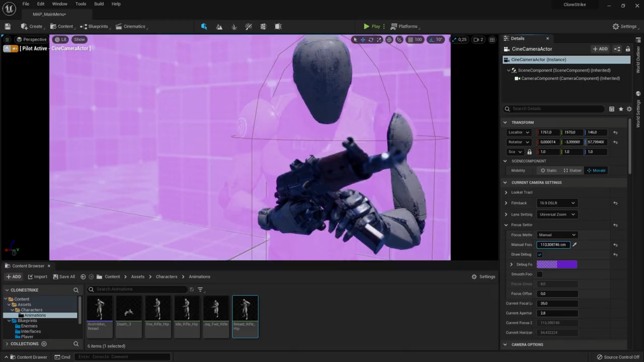Open the Build menu
The height and width of the screenshot is (362, 644).
tap(99, 4)
